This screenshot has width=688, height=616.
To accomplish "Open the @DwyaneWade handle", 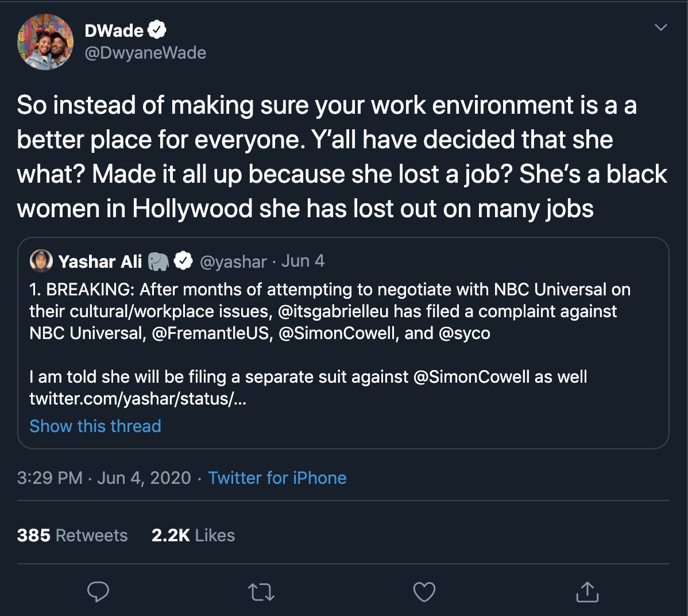I will point(145,53).
